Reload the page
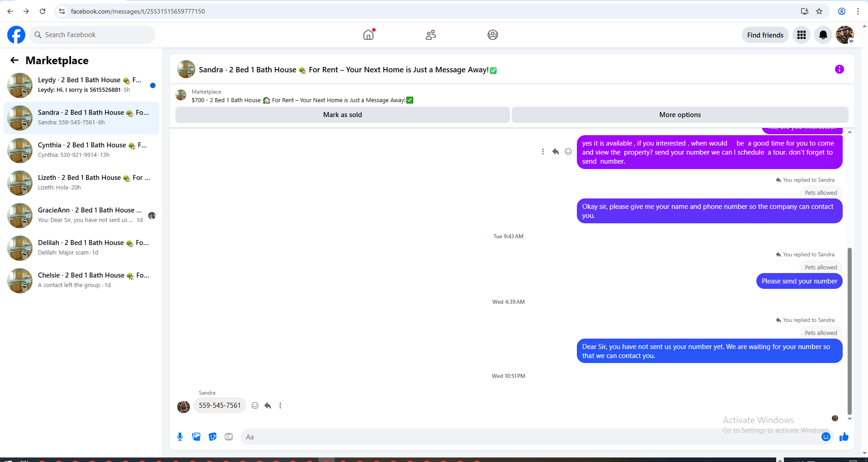868x462 pixels. point(42,11)
